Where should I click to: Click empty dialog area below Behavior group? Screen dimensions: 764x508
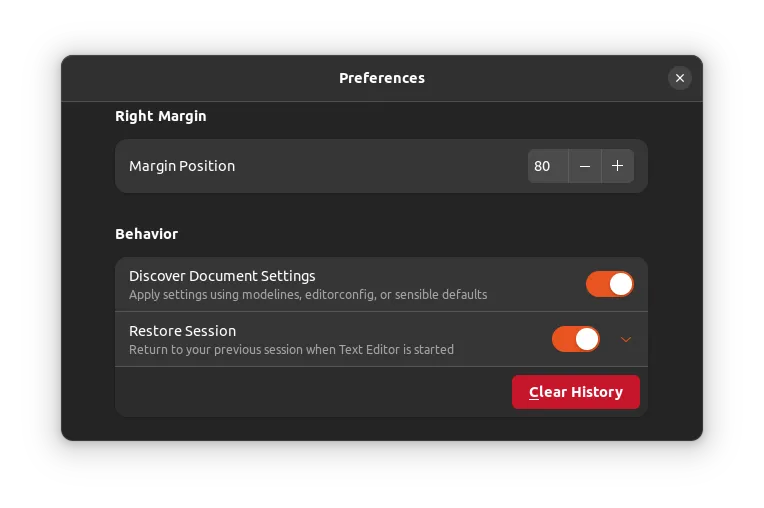tap(380, 428)
